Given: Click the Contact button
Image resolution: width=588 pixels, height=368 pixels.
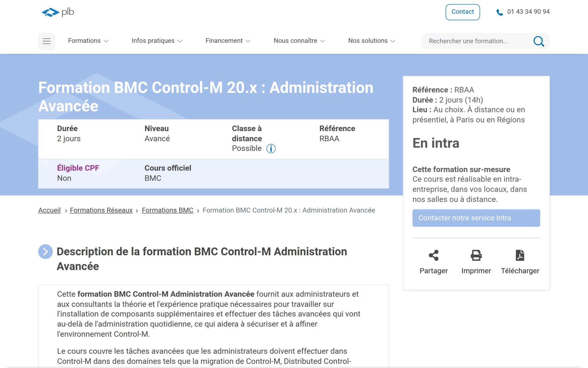Looking at the screenshot, I should (x=463, y=12).
